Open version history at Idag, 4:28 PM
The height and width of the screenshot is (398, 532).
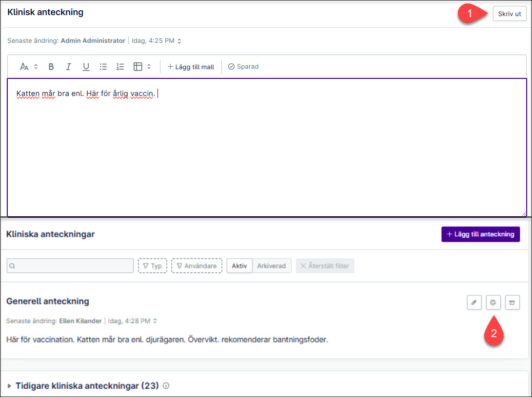pyautogui.click(x=133, y=321)
